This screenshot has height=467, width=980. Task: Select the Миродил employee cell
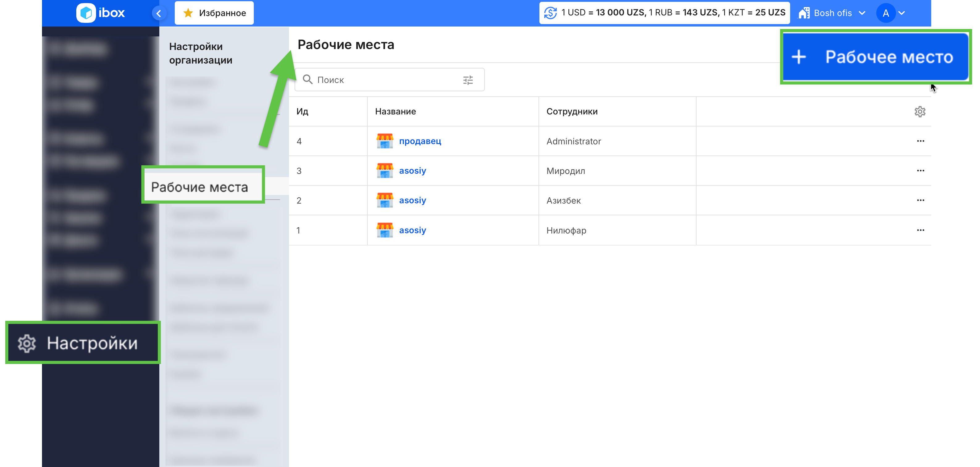617,171
